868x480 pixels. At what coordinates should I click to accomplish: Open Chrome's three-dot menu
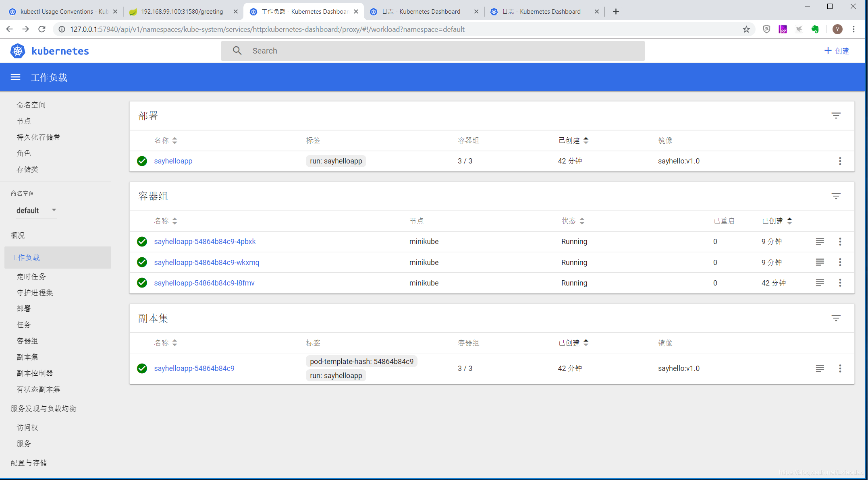point(853,29)
